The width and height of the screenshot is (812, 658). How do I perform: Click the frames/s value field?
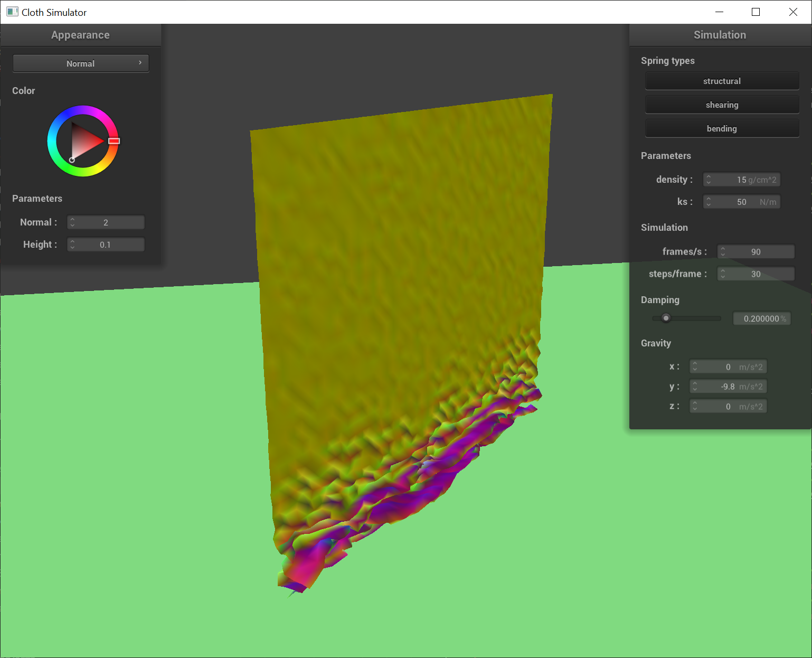tap(756, 251)
